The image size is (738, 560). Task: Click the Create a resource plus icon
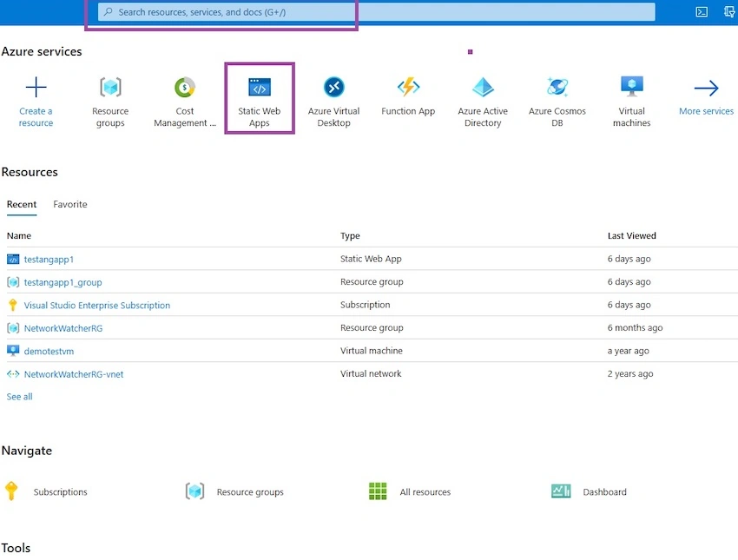36,87
